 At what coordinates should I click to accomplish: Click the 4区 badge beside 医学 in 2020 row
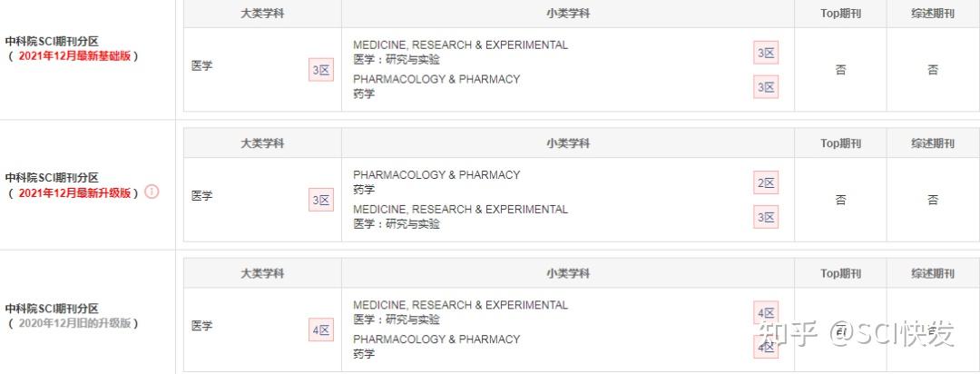(321, 330)
